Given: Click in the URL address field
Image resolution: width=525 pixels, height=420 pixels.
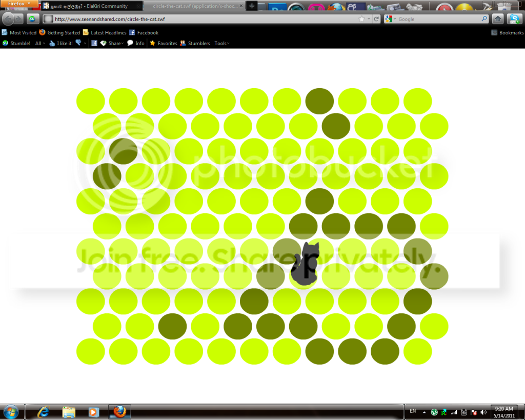Looking at the screenshot, I should [204, 19].
